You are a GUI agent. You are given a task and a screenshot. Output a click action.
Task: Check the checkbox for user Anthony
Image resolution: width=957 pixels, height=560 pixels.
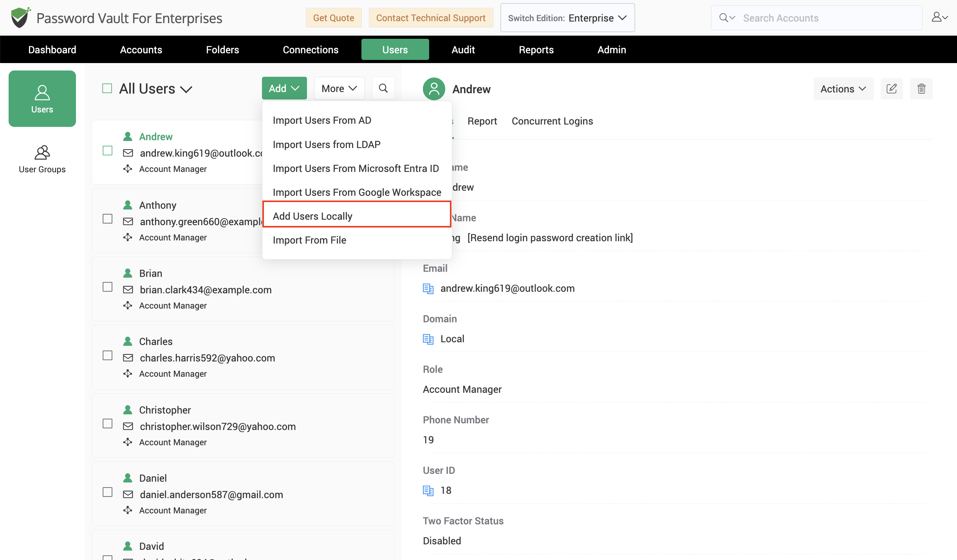[x=108, y=219]
